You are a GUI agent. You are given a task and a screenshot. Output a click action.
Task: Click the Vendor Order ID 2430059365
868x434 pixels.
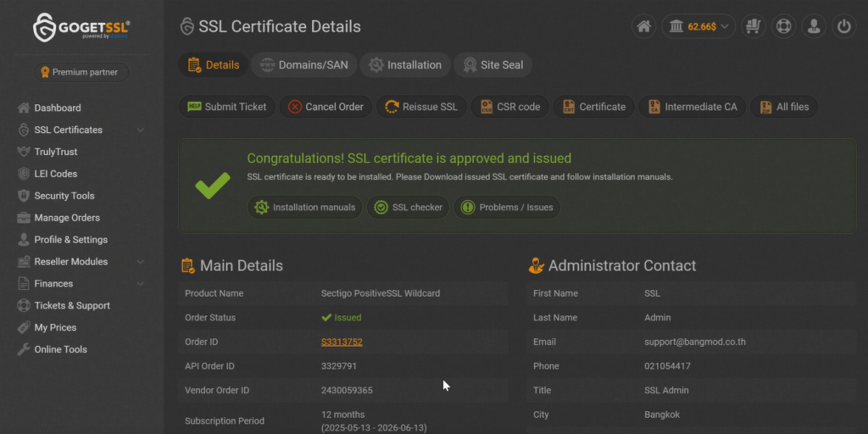tap(347, 390)
